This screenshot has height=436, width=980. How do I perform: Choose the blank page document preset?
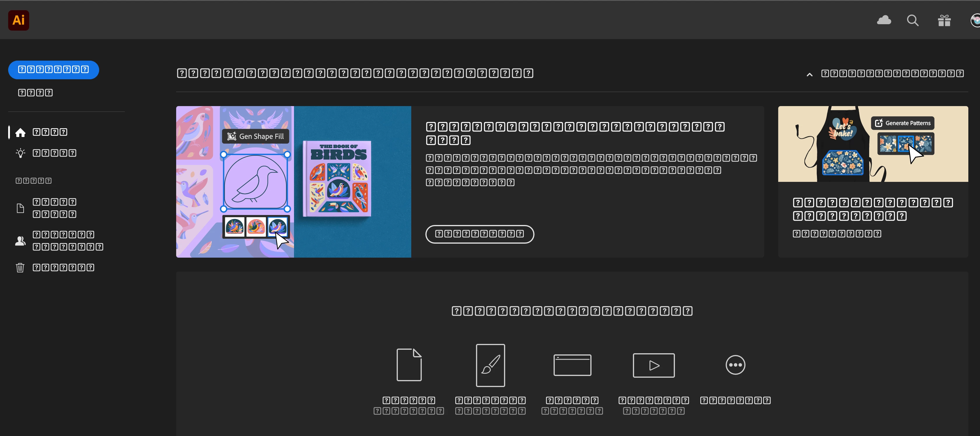pos(409,365)
